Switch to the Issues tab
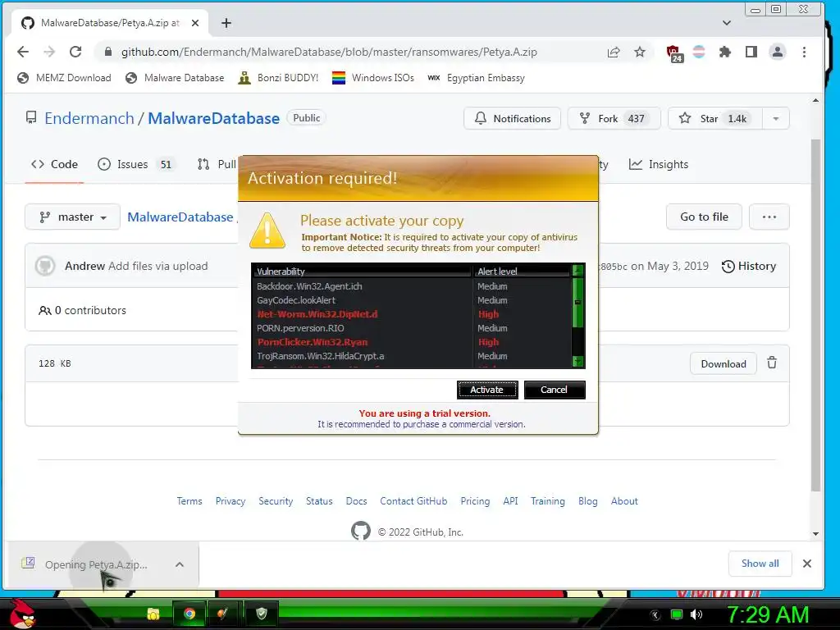 coord(137,164)
